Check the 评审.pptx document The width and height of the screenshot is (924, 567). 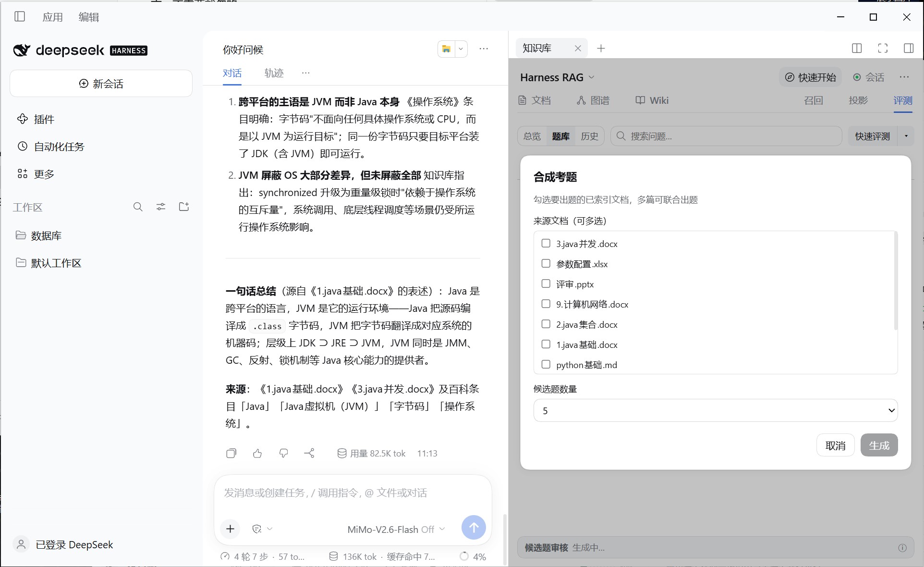(x=546, y=283)
